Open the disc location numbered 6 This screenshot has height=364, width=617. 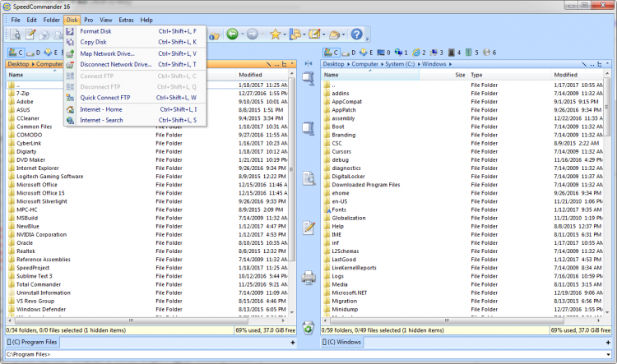tap(489, 53)
